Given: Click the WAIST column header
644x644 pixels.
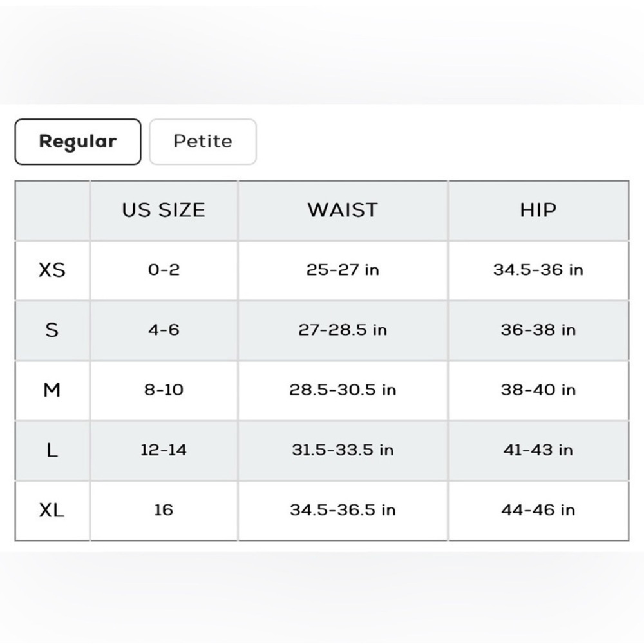Looking at the screenshot, I should pyautogui.click(x=343, y=211).
